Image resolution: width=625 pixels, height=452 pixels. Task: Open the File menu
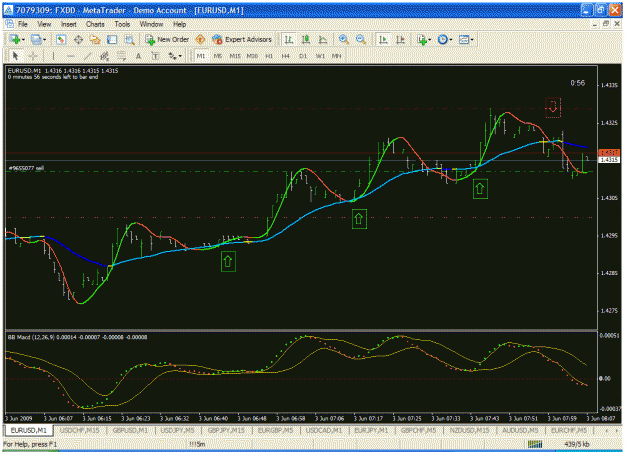point(23,24)
